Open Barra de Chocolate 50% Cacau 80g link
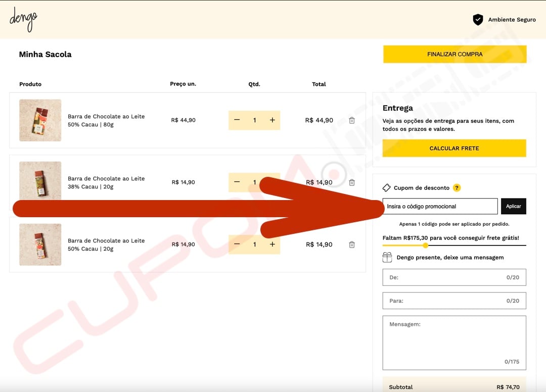Viewport: 546px width, 392px height. pyautogui.click(x=106, y=120)
